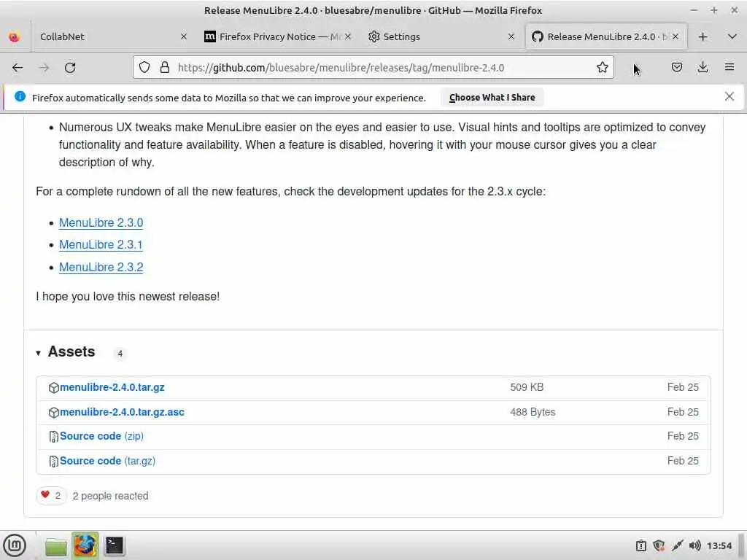
Task: Download menulibre-2.4.0.tar.gz.asc signature file
Action: click(122, 412)
